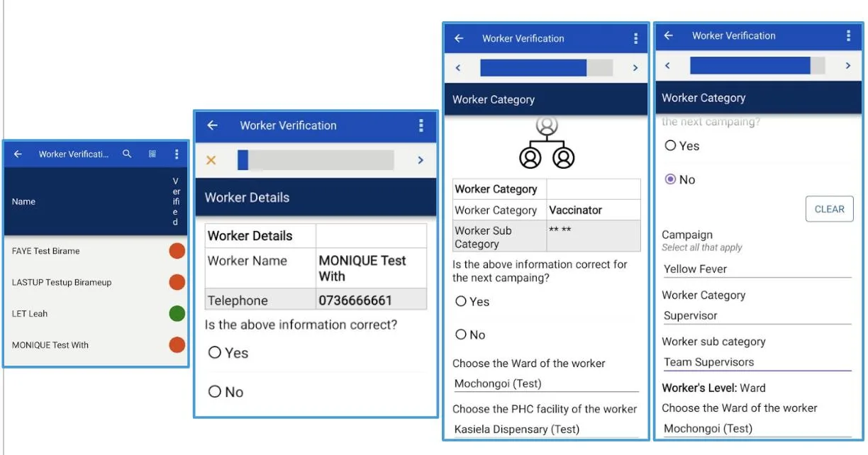The height and width of the screenshot is (455, 868).
Task: Open Worker sub category dropdown Team Supervisors
Action: pyautogui.click(x=757, y=362)
